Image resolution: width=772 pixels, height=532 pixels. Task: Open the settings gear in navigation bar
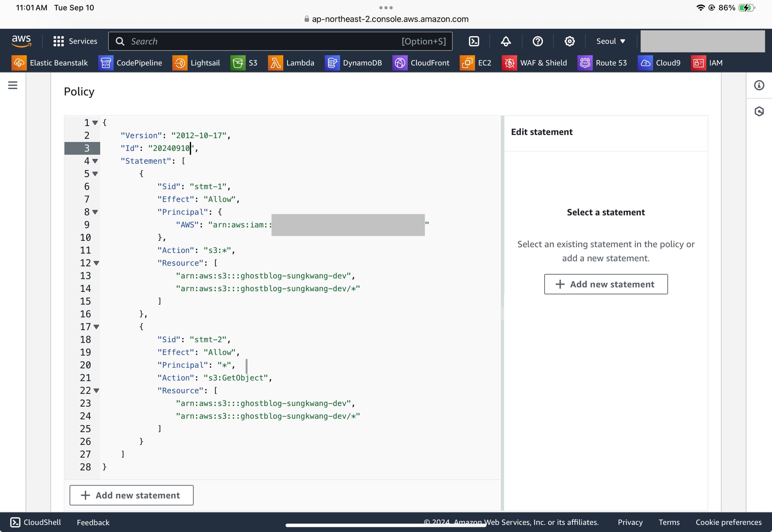(569, 41)
